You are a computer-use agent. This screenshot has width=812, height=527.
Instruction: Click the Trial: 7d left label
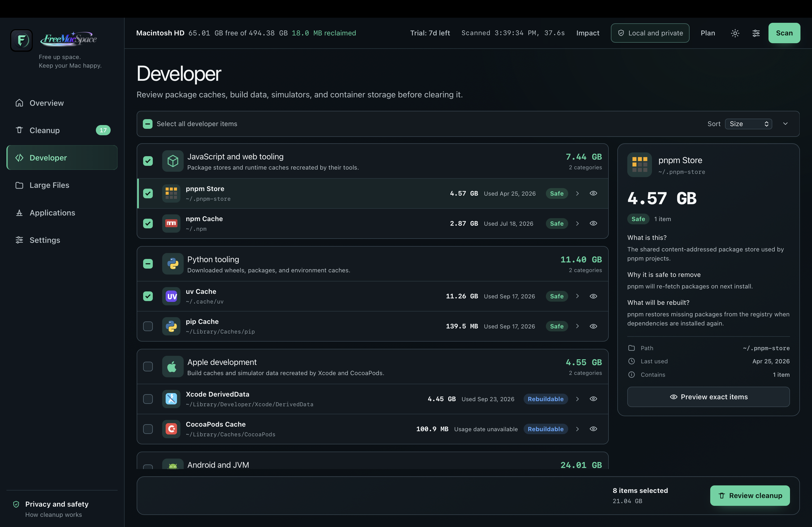click(x=430, y=33)
